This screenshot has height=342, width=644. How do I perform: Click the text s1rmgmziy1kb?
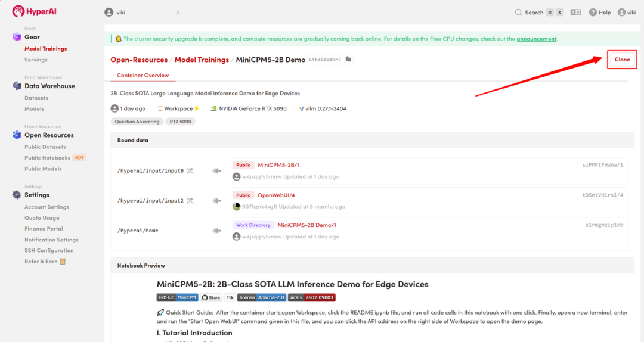(604, 225)
